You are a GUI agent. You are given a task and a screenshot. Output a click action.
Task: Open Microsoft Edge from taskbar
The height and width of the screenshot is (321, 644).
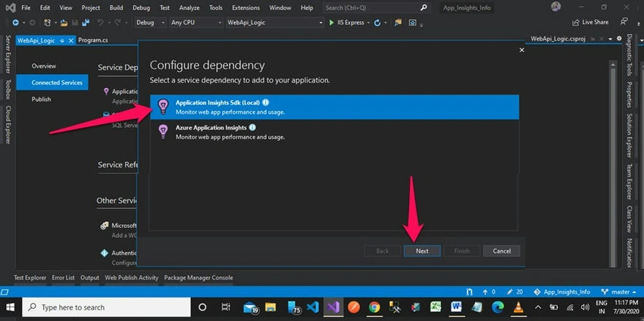point(499,307)
